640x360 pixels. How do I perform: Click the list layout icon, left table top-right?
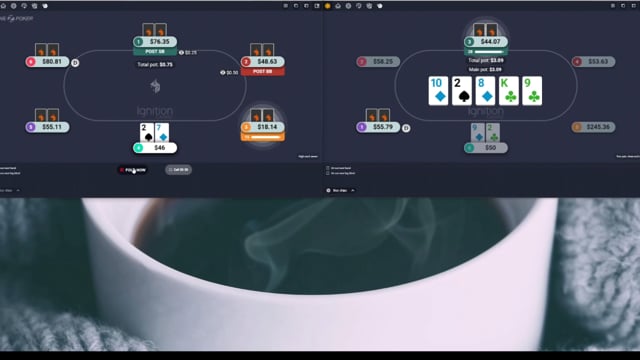pyautogui.click(x=286, y=6)
